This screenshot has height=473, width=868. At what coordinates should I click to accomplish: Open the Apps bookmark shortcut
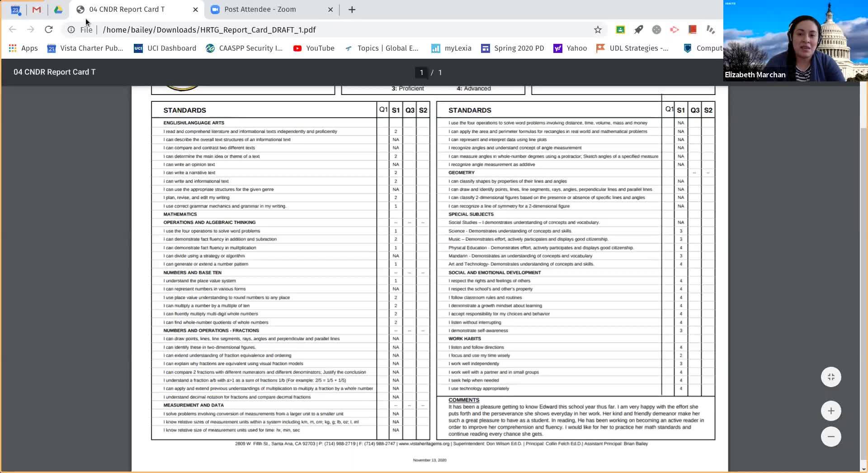click(x=23, y=48)
